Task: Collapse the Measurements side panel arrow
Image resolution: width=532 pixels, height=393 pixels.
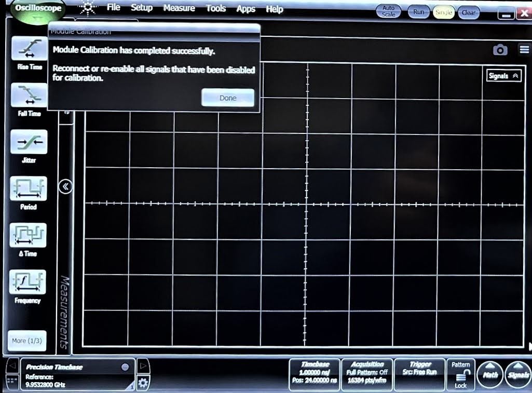Action: [65, 186]
